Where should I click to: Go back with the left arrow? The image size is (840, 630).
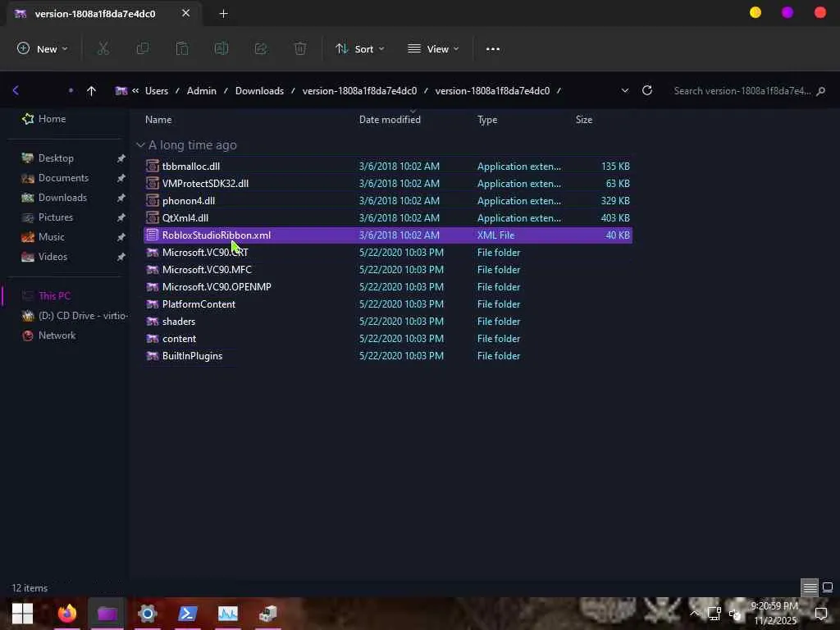click(16, 90)
